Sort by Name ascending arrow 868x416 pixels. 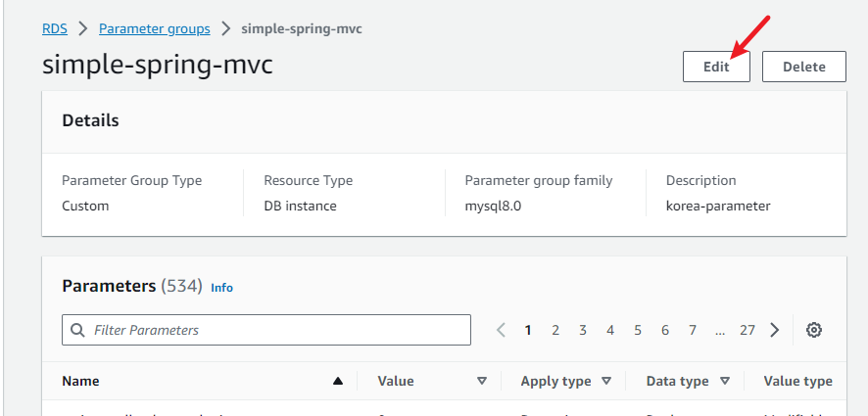tap(338, 381)
